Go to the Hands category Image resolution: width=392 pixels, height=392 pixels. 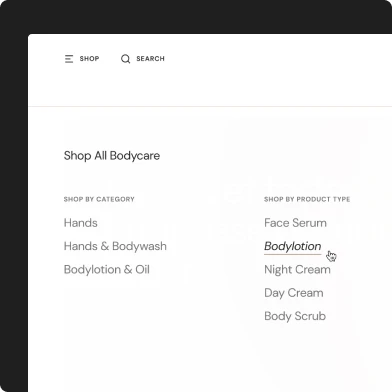coord(81,223)
